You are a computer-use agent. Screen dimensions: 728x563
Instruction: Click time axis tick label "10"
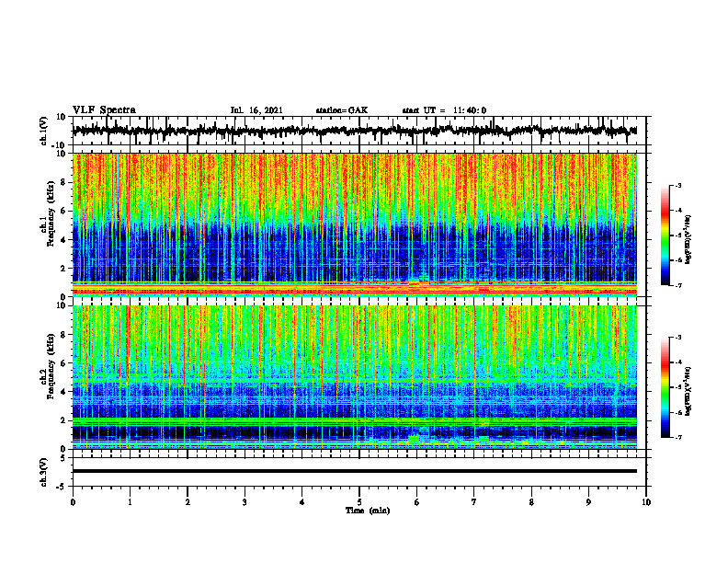click(x=646, y=502)
